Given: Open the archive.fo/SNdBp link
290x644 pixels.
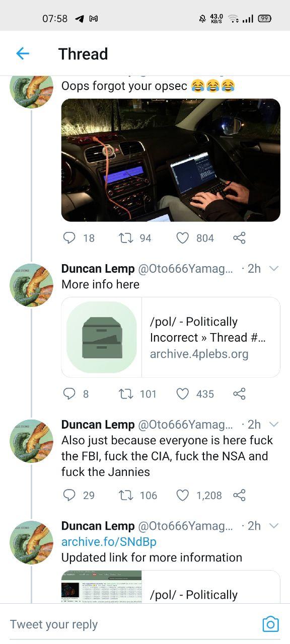Looking at the screenshot, I should 109,542.
